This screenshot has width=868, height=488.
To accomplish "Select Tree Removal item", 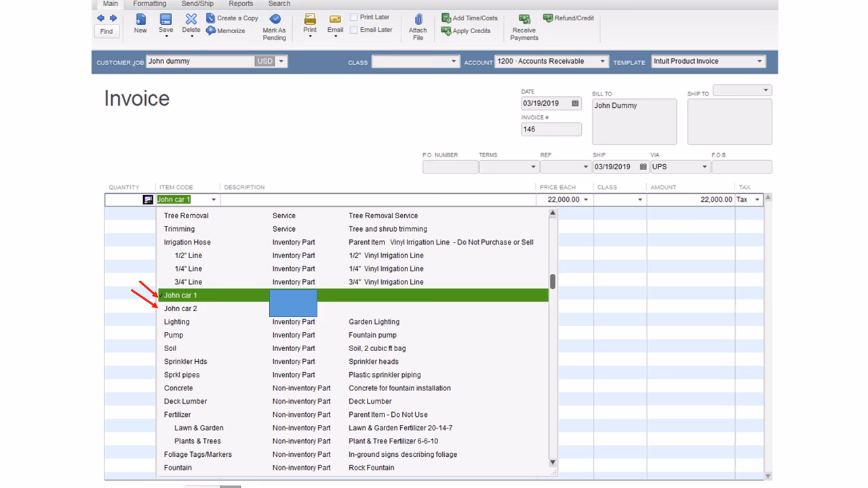I will pos(353,216).
